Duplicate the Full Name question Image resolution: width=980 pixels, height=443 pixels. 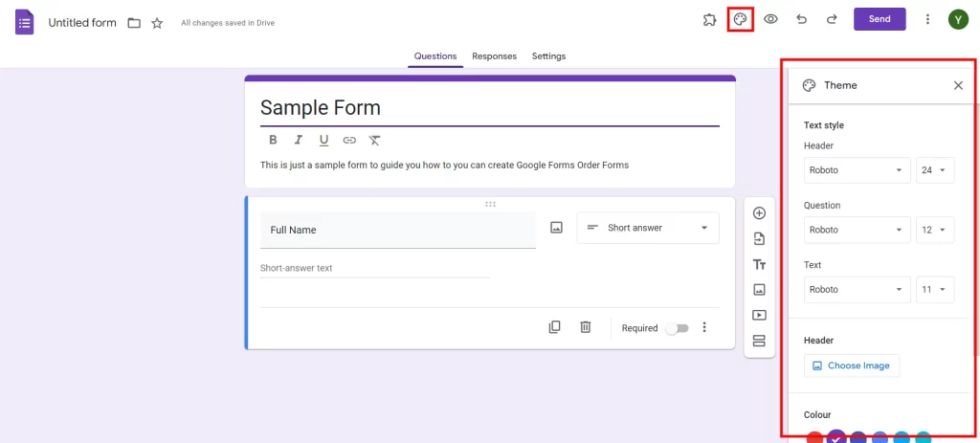(x=554, y=327)
